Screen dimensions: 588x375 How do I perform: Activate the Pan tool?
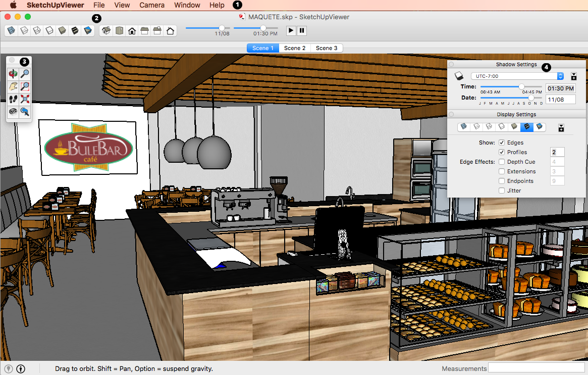tap(13, 86)
